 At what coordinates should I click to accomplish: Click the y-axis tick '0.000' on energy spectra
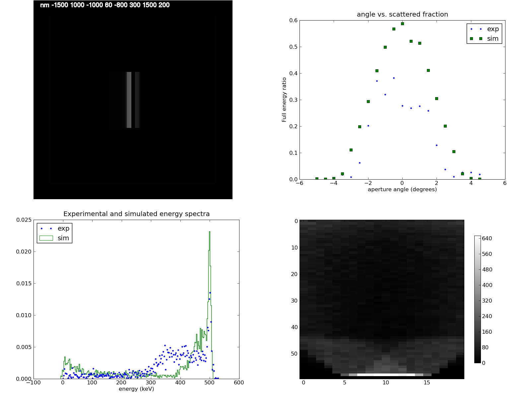(x=24, y=379)
